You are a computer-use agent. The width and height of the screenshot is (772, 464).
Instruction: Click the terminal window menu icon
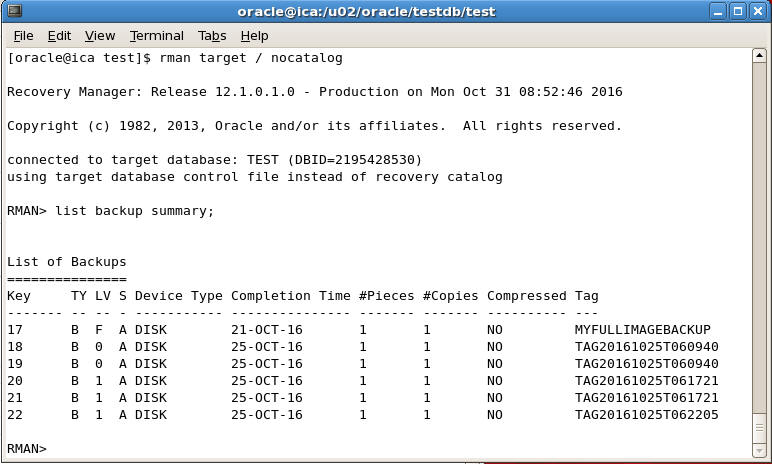13,12
